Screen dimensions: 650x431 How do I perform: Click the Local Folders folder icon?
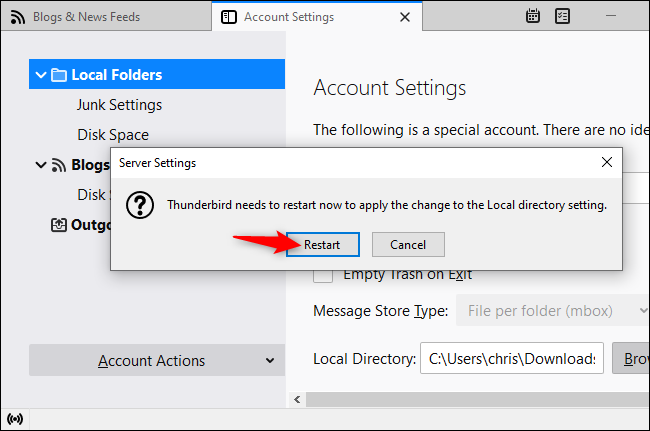[x=59, y=75]
